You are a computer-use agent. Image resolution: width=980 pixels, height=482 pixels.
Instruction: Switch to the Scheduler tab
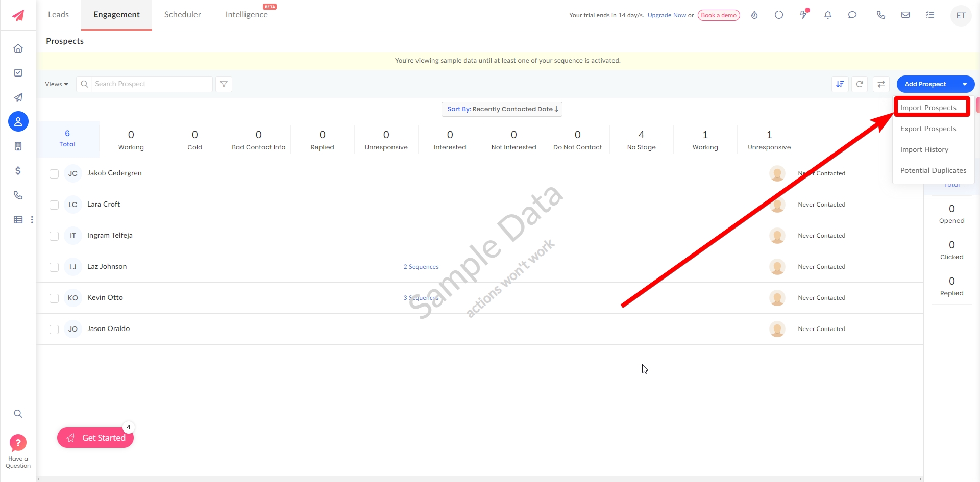click(x=182, y=15)
